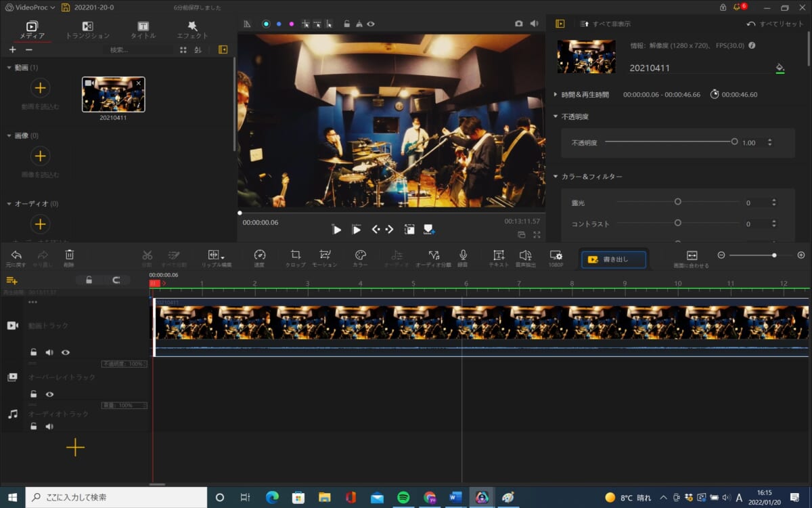Screen dimensions: 812x508
Task: Click すべて非表示 button
Action: point(605,24)
